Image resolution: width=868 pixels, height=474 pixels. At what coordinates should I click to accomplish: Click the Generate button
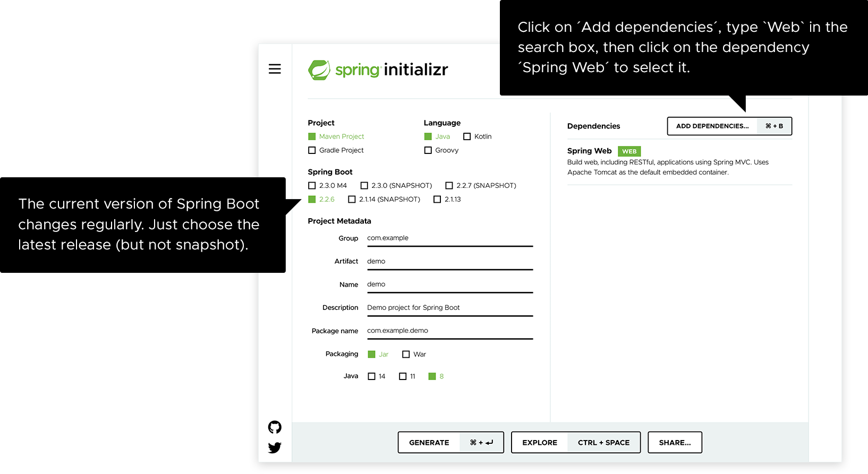(x=450, y=442)
